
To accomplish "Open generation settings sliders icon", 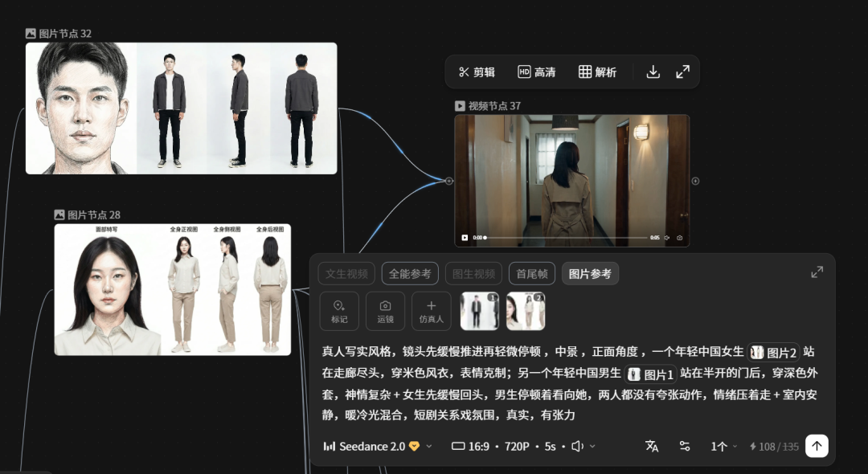I will (x=684, y=446).
